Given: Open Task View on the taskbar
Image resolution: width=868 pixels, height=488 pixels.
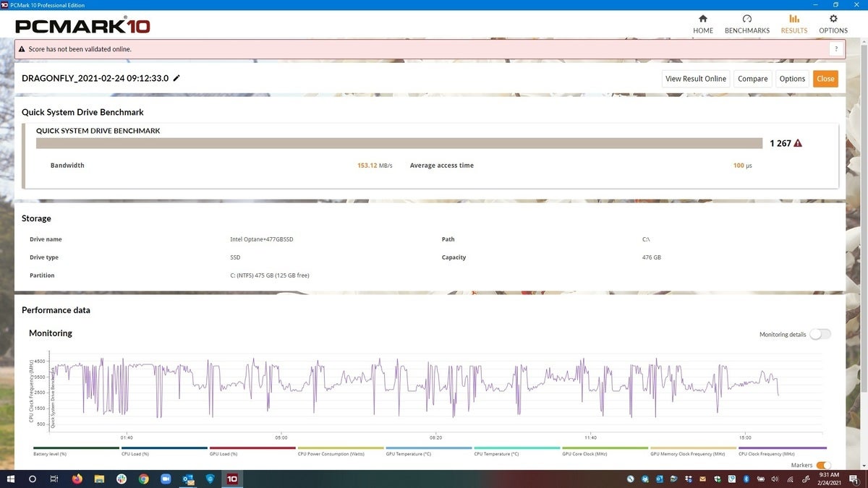Looking at the screenshot, I should point(54,479).
